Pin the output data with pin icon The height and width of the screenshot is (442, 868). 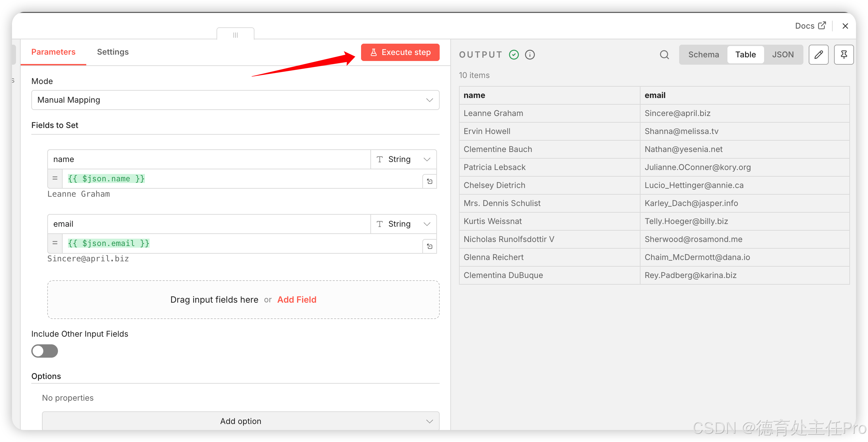point(843,55)
